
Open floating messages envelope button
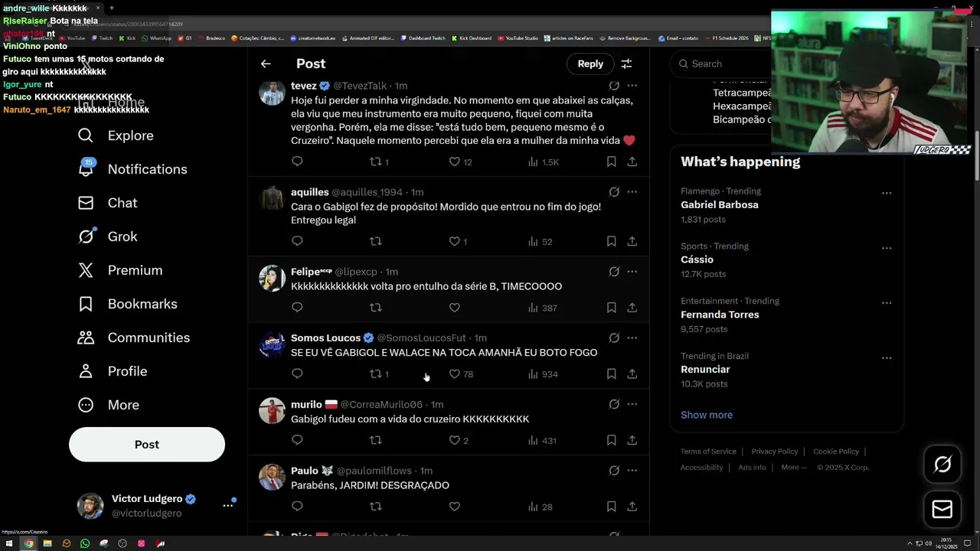point(942,510)
